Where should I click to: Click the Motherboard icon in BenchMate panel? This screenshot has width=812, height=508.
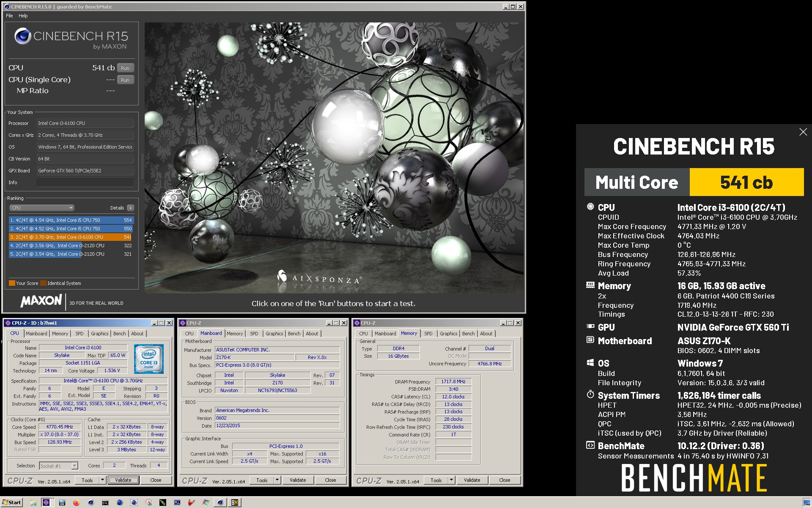(x=590, y=340)
